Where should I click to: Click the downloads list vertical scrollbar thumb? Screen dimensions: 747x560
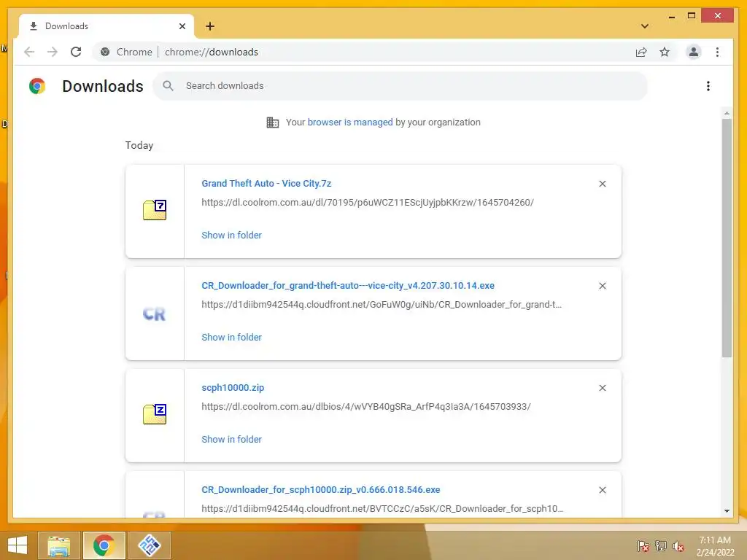[x=727, y=238]
